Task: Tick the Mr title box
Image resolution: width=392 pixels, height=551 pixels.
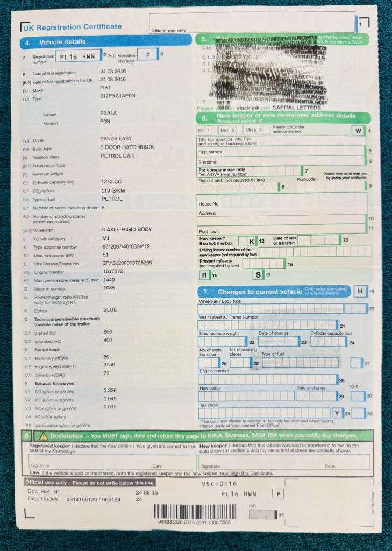Action: tap(208, 130)
